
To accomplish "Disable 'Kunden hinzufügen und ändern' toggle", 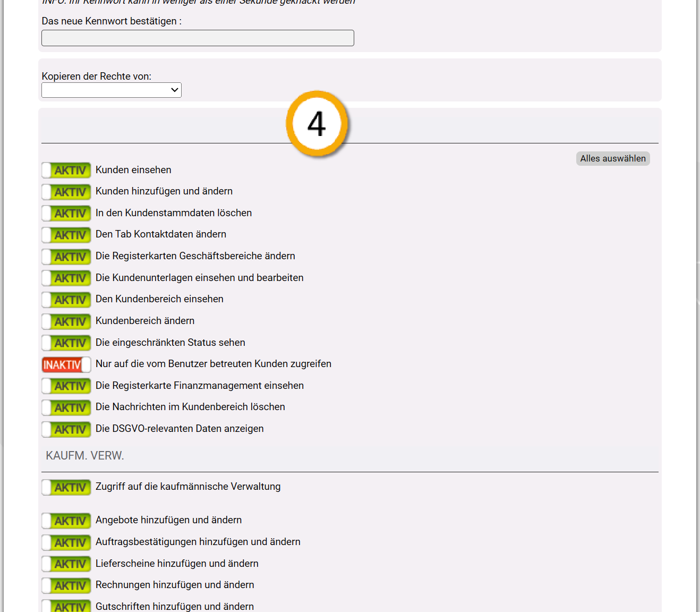I will point(66,192).
